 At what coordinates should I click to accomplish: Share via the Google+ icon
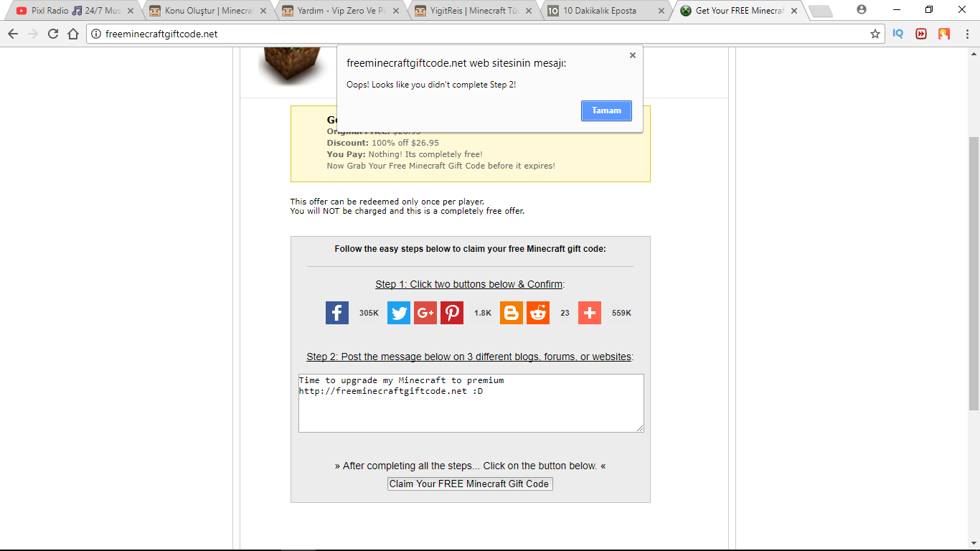(425, 313)
